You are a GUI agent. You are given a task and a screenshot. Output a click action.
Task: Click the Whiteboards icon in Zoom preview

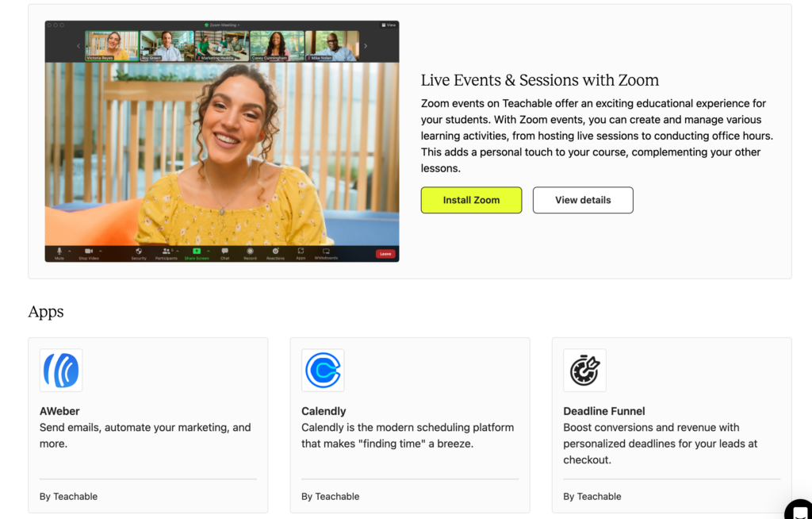(326, 251)
